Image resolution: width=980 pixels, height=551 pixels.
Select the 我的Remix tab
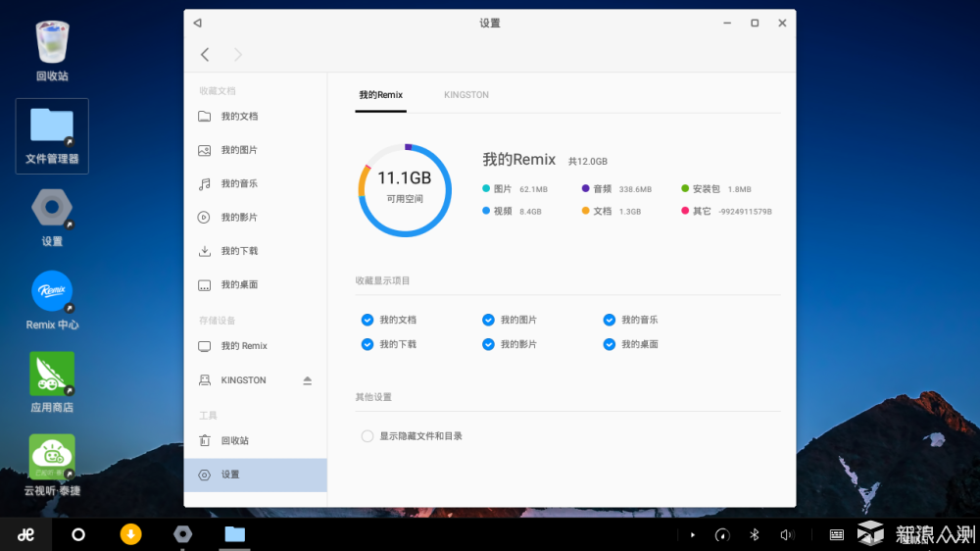[380, 95]
